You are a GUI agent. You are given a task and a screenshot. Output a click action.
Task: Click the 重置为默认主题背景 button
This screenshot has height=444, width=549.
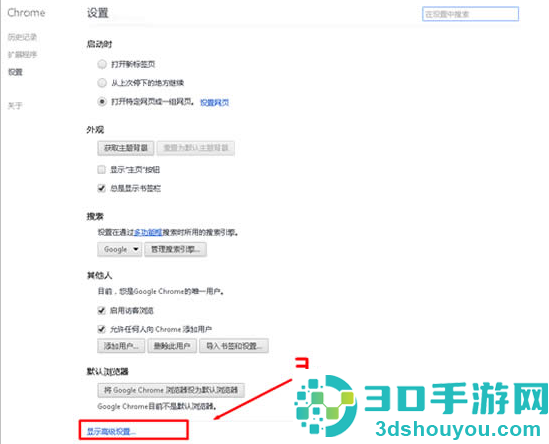click(196, 148)
